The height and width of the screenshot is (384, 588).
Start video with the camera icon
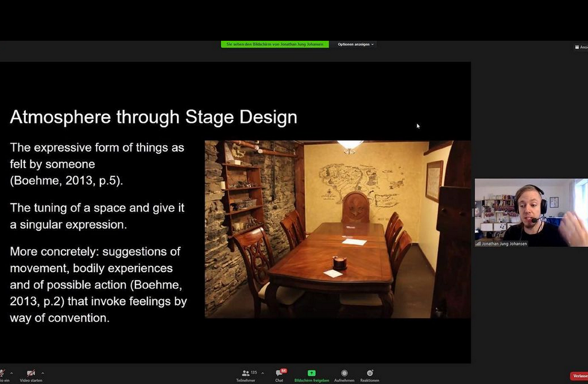[31, 375]
